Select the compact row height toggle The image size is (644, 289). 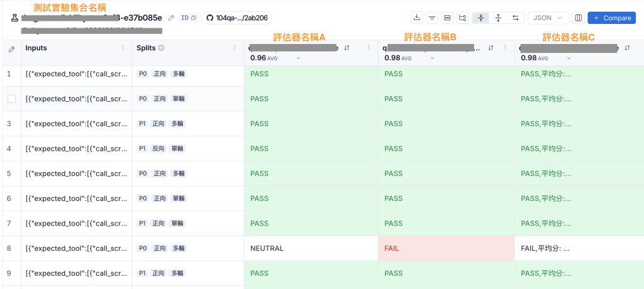[x=481, y=18]
